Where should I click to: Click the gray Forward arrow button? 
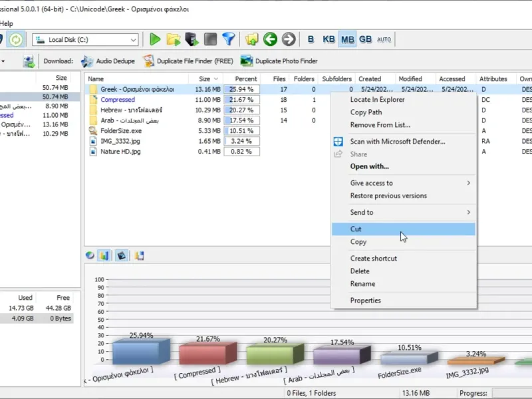pos(288,39)
